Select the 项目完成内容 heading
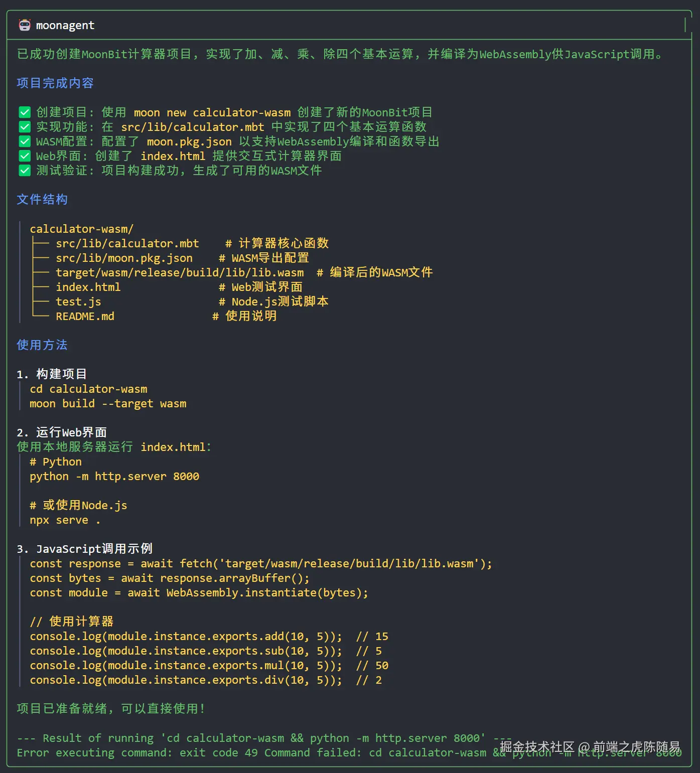700x773 pixels. (55, 83)
